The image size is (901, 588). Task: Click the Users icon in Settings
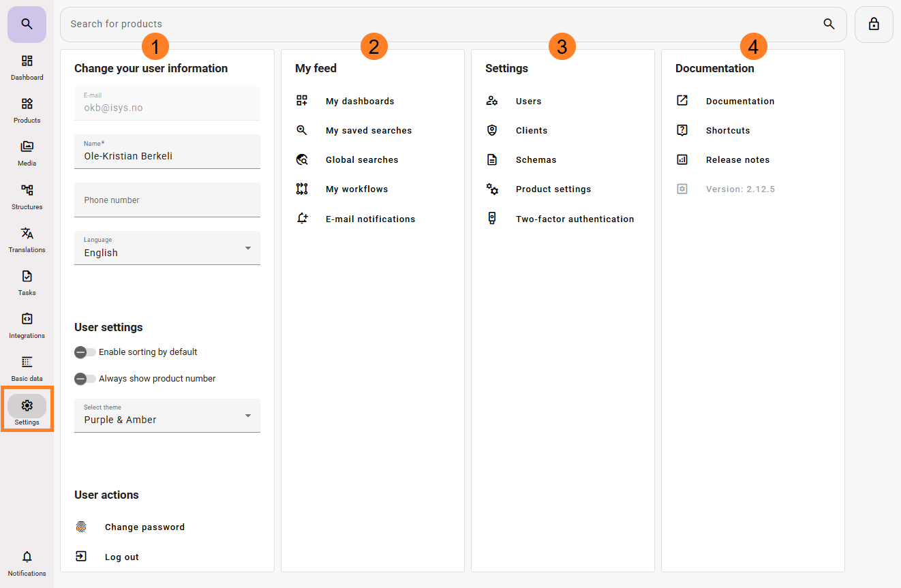[x=492, y=101]
